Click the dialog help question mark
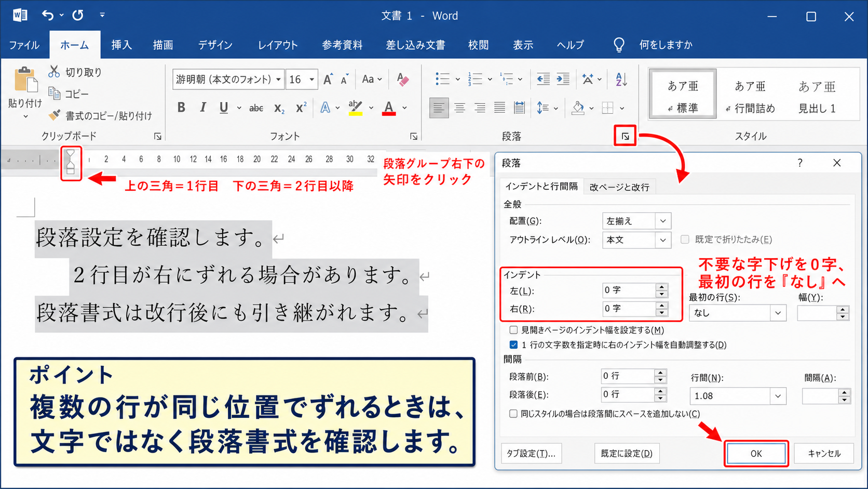This screenshot has height=489, width=868. pos(800,163)
